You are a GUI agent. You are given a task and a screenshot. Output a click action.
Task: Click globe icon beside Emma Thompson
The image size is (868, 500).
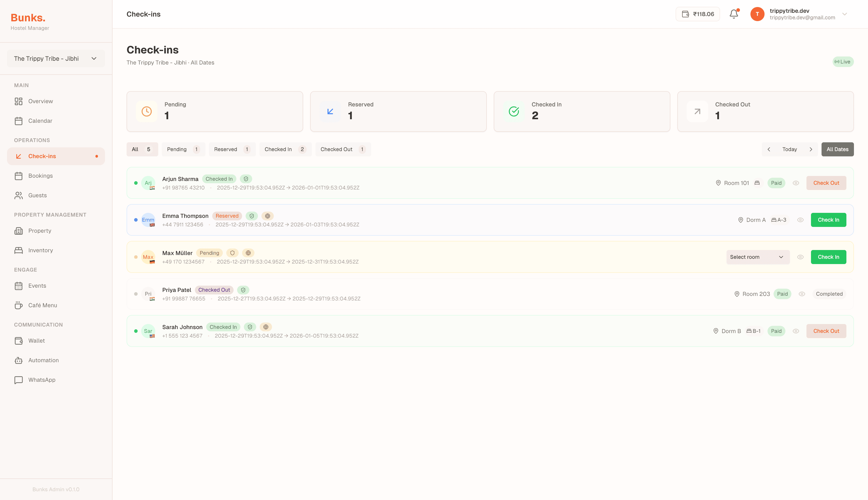(x=267, y=216)
